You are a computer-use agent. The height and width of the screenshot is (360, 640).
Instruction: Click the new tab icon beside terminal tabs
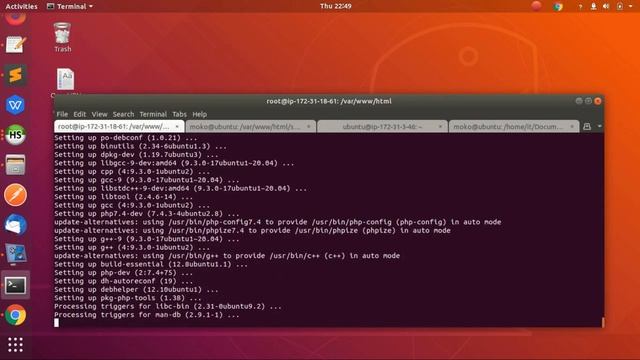587,127
